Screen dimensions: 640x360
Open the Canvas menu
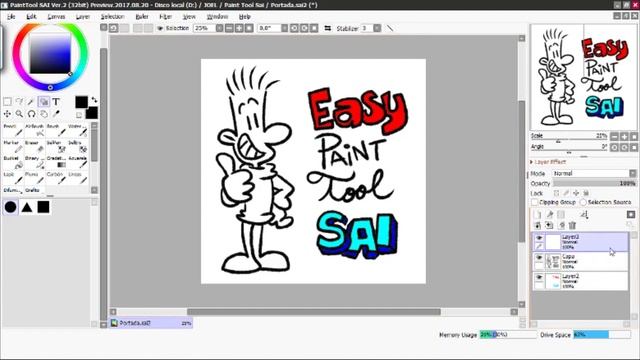point(56,17)
